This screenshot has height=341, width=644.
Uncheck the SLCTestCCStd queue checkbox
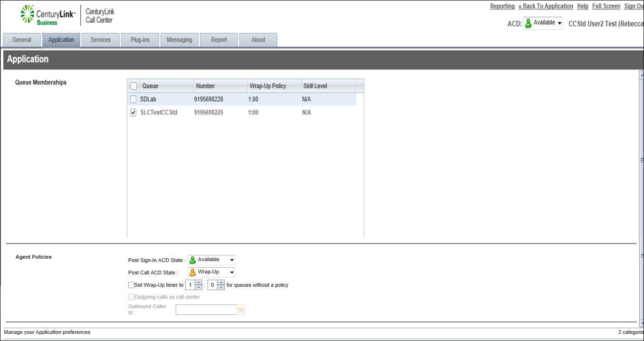pyautogui.click(x=133, y=113)
